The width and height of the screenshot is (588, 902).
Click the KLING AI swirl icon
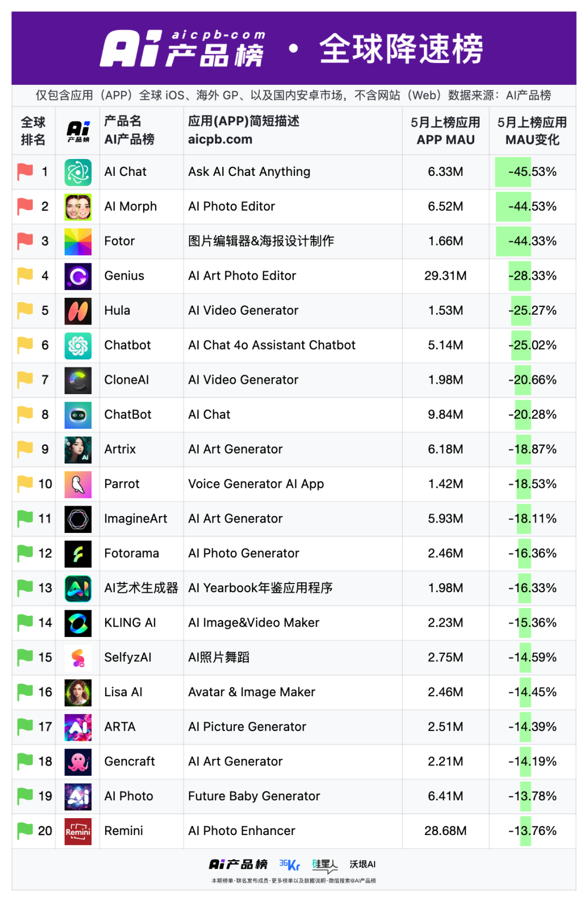point(78,623)
